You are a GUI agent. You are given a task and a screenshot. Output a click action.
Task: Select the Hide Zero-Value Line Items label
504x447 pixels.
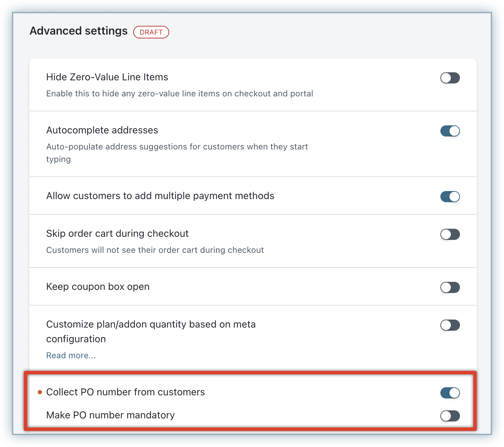107,77
